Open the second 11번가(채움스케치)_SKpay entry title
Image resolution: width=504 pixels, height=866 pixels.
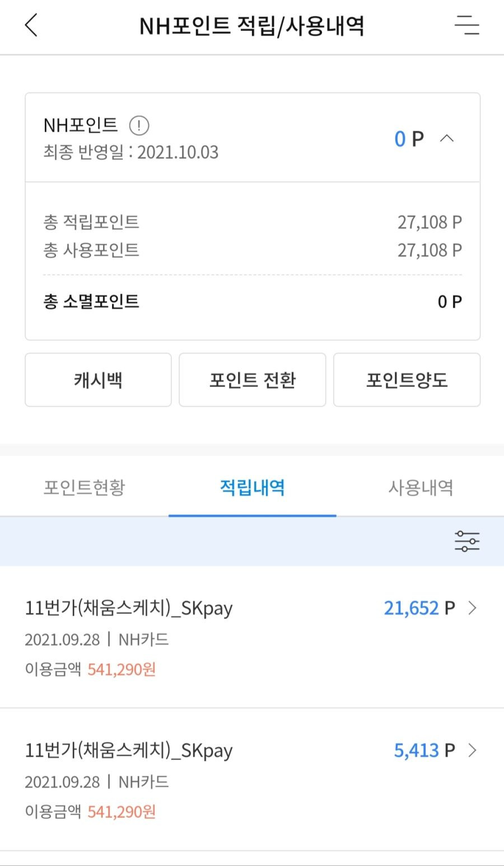(x=129, y=751)
